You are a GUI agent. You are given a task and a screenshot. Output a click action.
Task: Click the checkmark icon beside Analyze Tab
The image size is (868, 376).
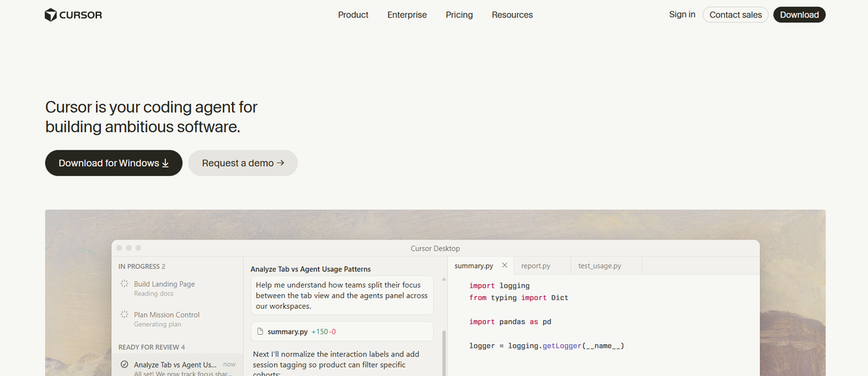click(124, 365)
